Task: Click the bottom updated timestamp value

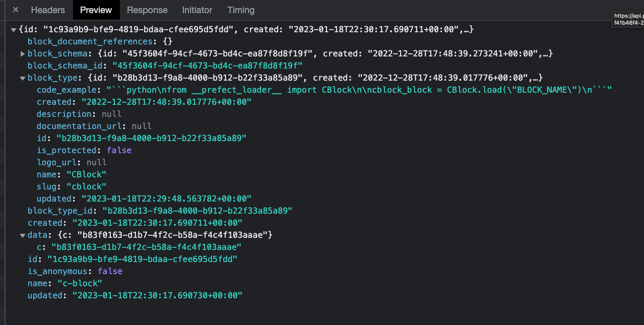Action: 158,295
